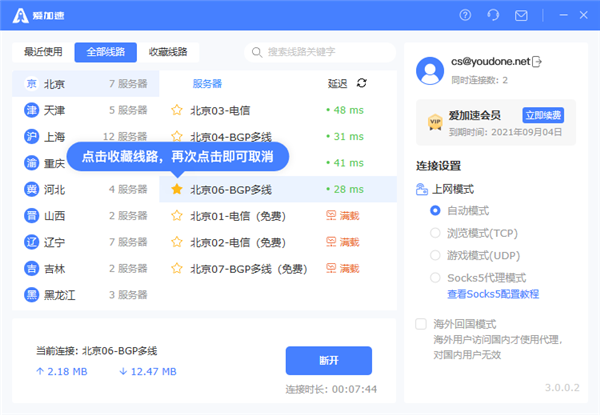Select 北京 region with 7 服务器
Image resolution: width=600 pixels, height=415 pixels.
click(x=86, y=83)
